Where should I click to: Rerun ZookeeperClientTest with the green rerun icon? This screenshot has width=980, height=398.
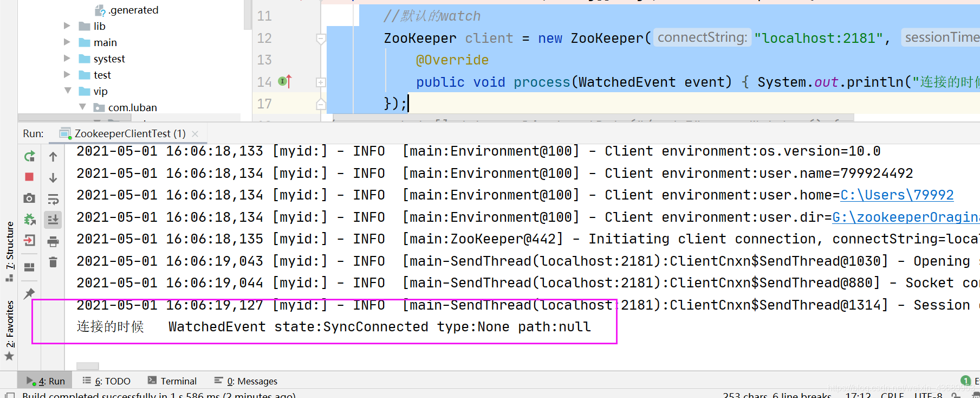pyautogui.click(x=30, y=157)
